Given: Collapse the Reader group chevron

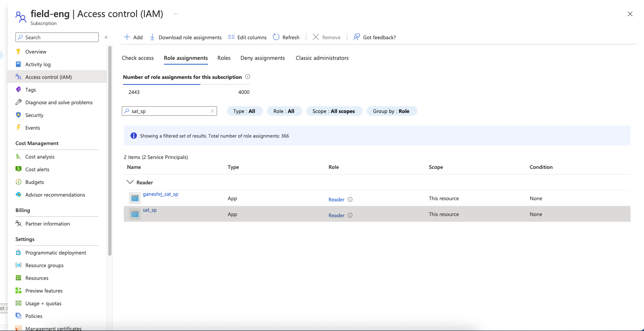Looking at the screenshot, I should pos(130,182).
